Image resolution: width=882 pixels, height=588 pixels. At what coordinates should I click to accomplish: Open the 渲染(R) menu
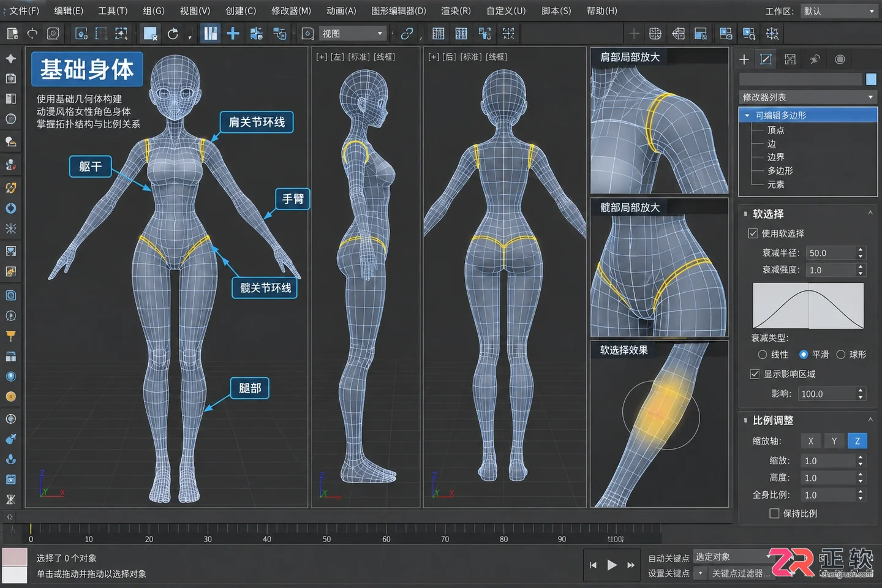(x=456, y=11)
